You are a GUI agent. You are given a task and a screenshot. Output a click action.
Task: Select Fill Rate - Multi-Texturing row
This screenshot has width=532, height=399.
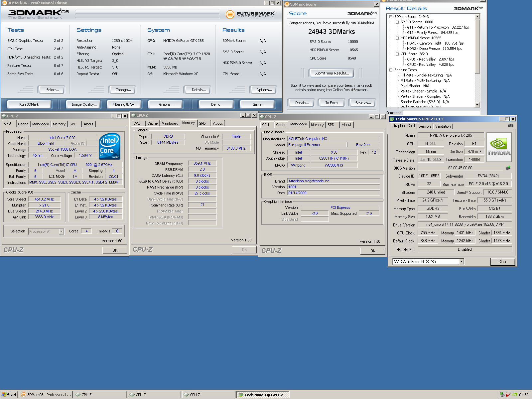click(x=425, y=80)
